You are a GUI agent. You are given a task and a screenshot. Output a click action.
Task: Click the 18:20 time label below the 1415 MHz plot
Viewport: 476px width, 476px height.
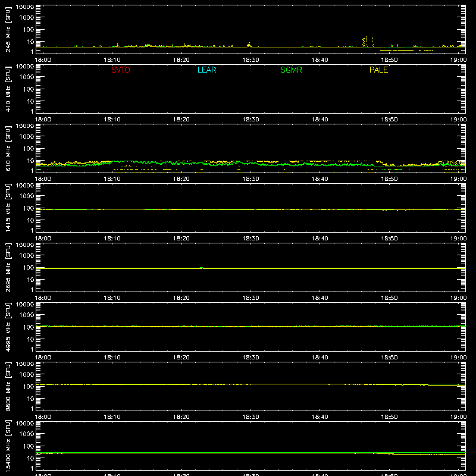point(181,239)
